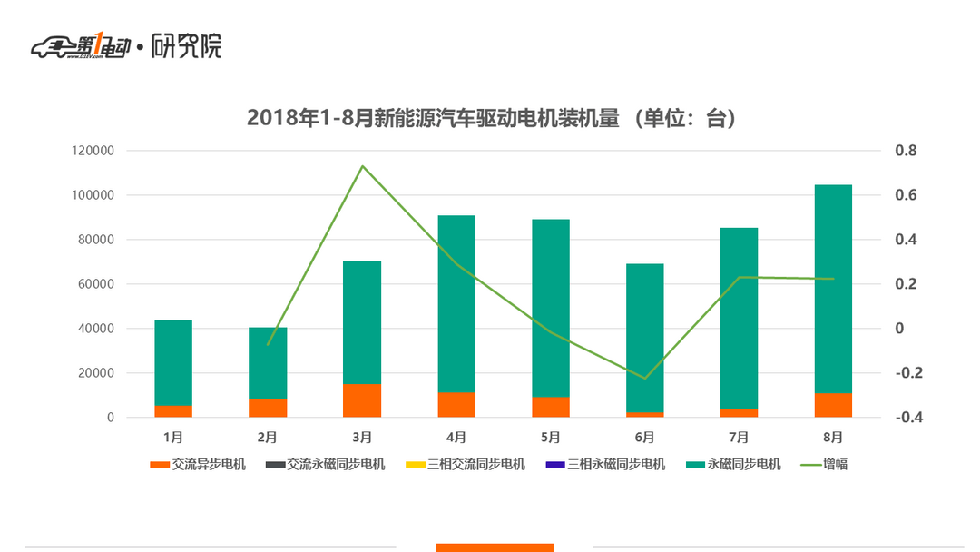The image size is (980, 552).
Task: Click the 3月 axis label
Action: click(x=362, y=437)
